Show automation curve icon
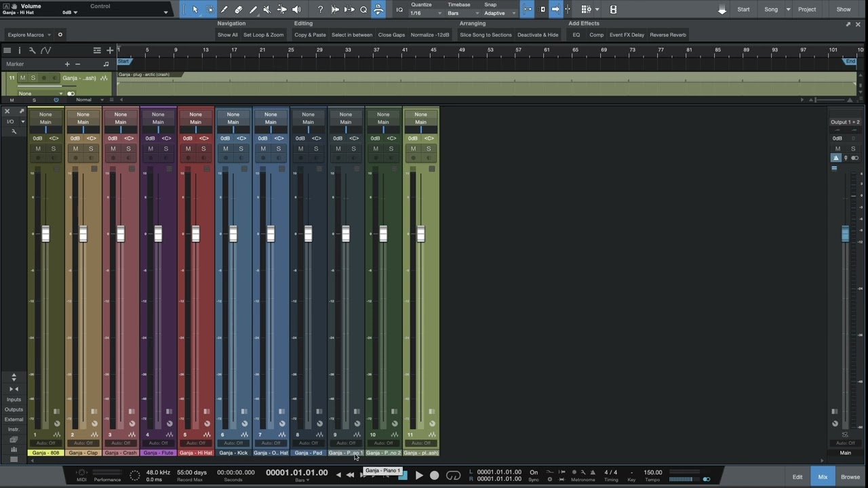 coord(45,50)
